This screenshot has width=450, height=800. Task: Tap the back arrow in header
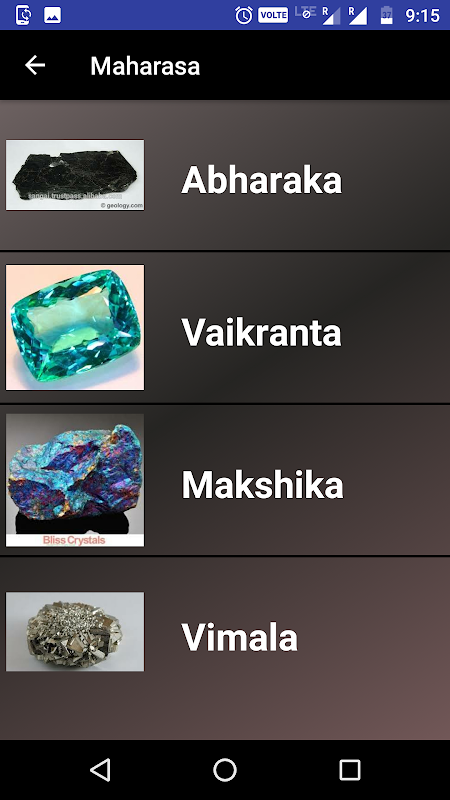pyautogui.click(x=35, y=65)
